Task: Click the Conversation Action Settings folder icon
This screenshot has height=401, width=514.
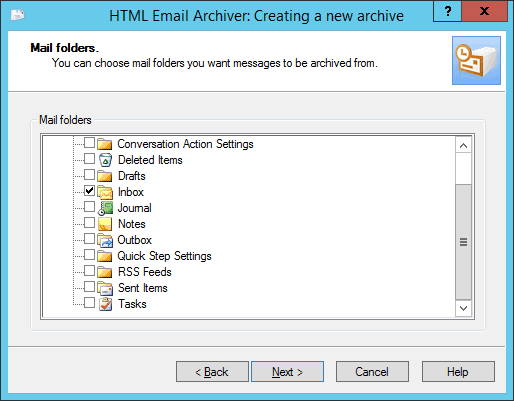Action: 105,144
